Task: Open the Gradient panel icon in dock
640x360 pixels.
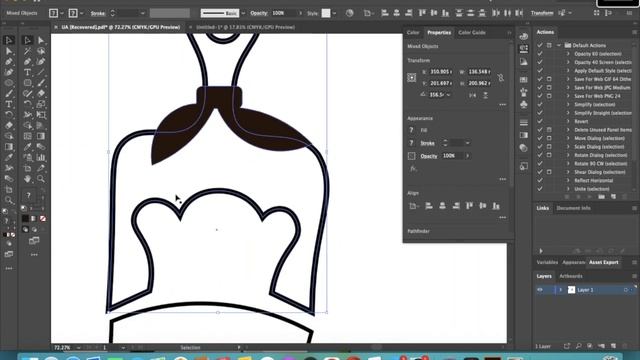Action: (524, 135)
